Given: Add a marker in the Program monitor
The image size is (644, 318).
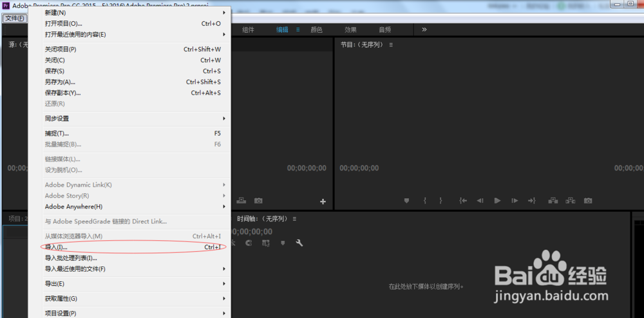Looking at the screenshot, I should pyautogui.click(x=406, y=201).
